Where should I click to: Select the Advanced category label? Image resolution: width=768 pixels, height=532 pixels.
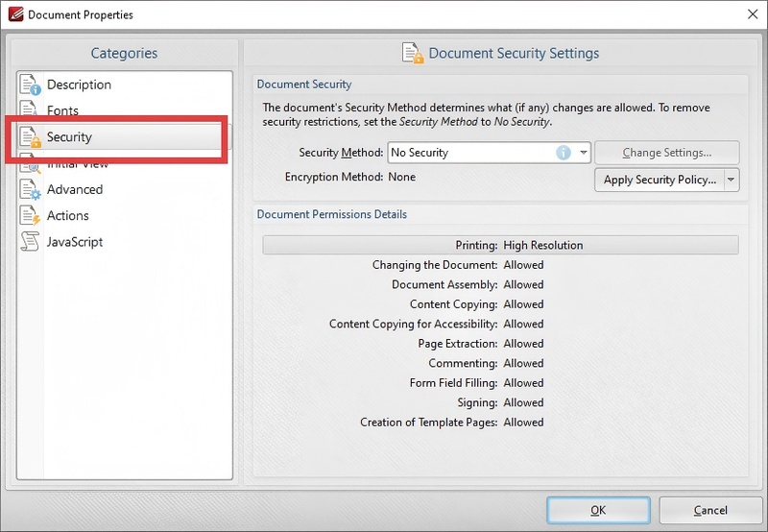tap(75, 190)
